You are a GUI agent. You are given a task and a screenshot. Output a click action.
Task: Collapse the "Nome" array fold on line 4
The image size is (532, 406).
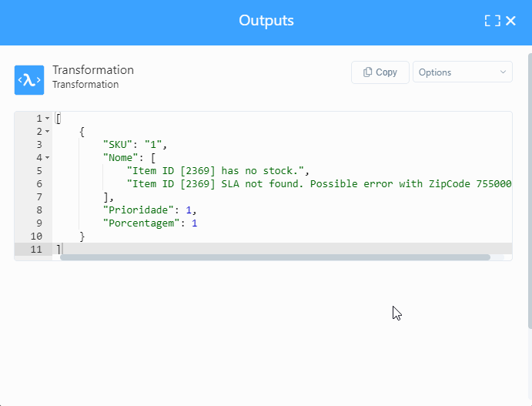coord(48,158)
